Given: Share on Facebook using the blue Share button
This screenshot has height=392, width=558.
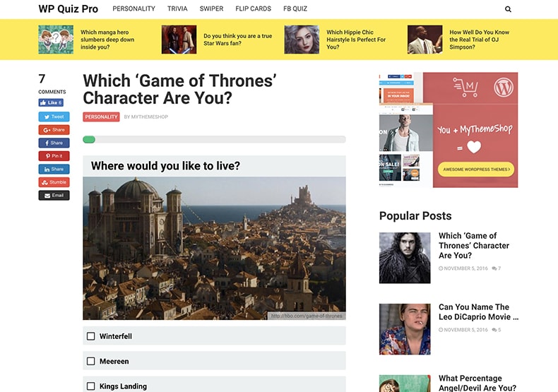Looking at the screenshot, I should [x=54, y=143].
